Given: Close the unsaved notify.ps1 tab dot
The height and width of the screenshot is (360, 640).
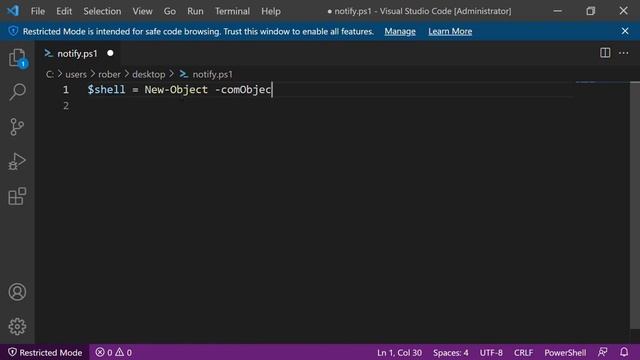Looking at the screenshot, I should pyautogui.click(x=110, y=53).
